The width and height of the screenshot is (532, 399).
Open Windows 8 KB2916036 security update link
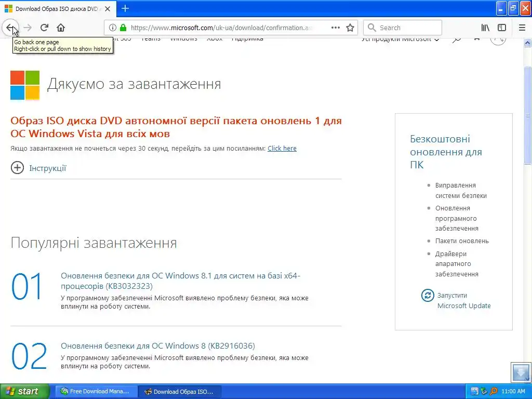158,345
